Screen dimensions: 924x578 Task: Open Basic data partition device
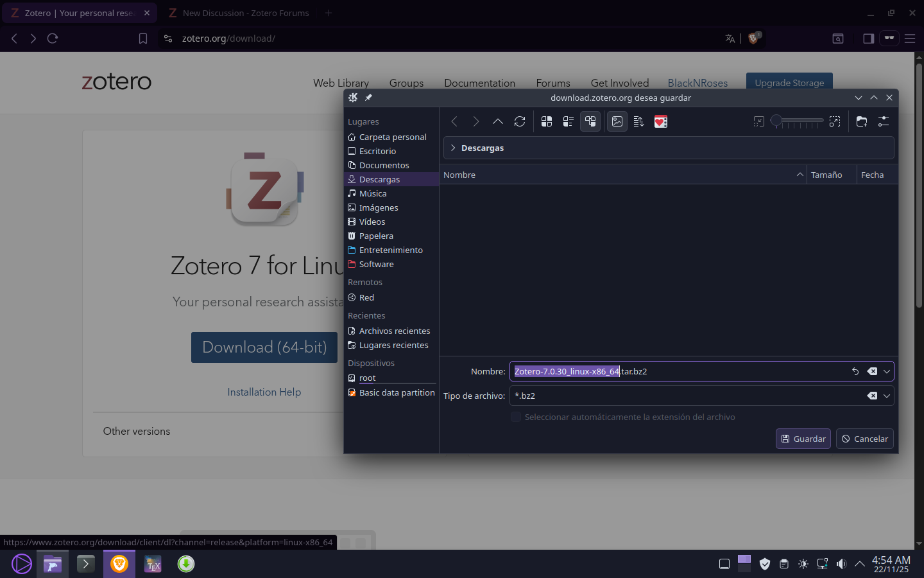pos(391,392)
